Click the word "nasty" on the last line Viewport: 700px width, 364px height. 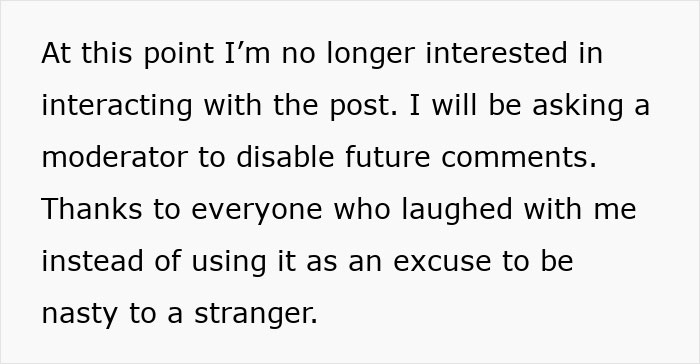pos(79,315)
